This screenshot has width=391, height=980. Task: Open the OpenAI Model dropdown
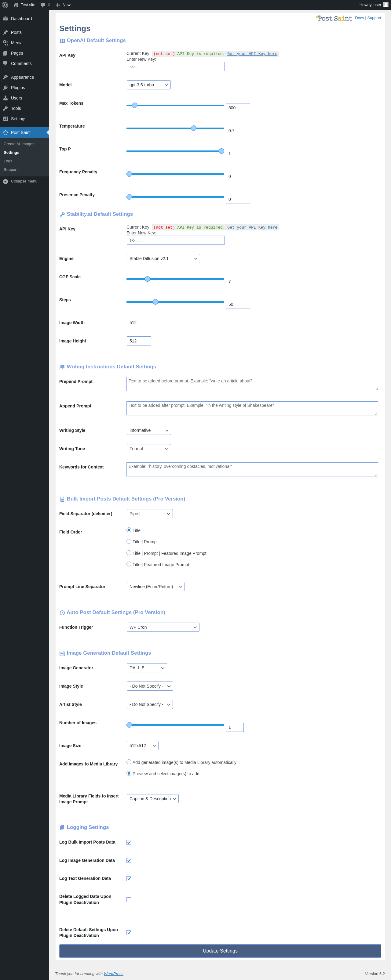click(x=148, y=85)
